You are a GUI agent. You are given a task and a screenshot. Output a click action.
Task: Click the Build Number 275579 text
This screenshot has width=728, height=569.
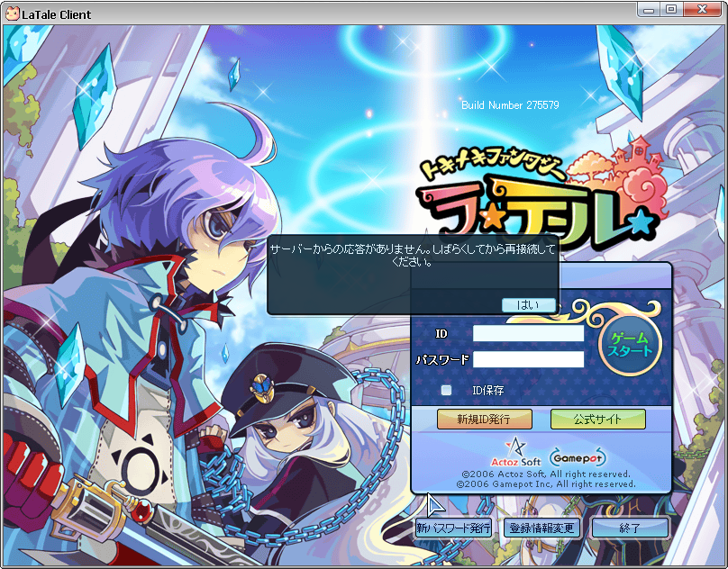(x=510, y=105)
